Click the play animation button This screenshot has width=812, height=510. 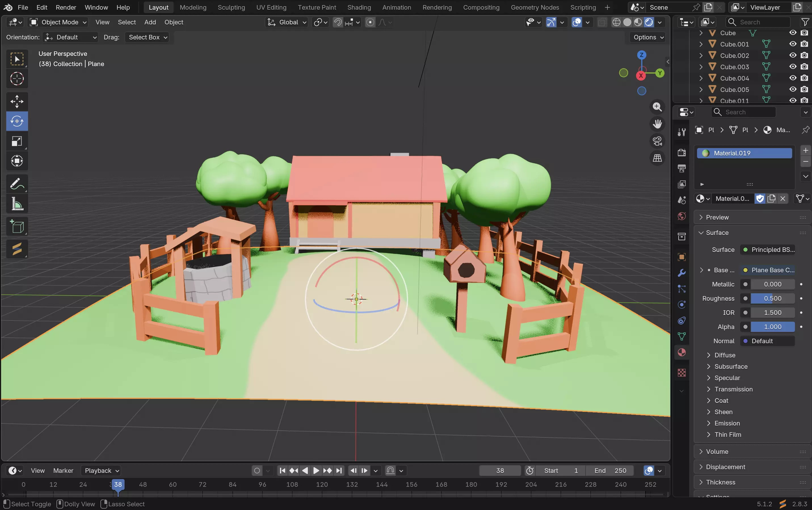(x=316, y=471)
